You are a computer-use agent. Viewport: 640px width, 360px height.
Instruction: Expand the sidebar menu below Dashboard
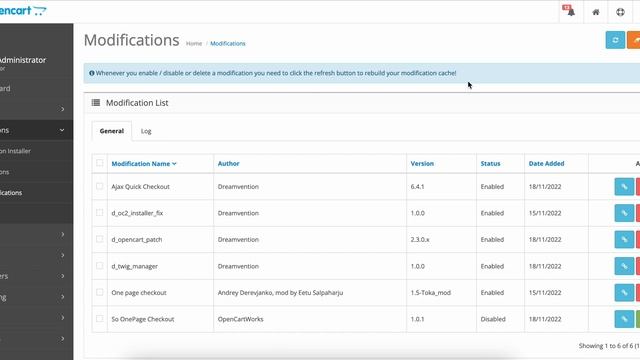pos(36,109)
